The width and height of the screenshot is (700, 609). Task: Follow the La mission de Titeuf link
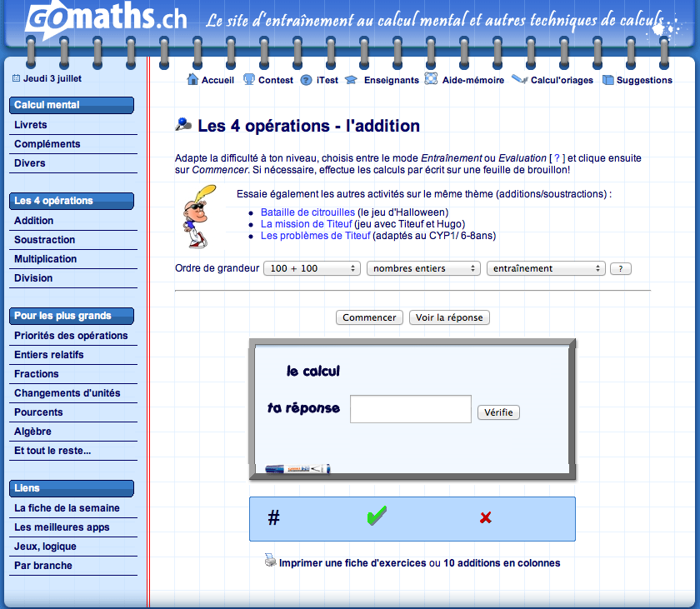pyautogui.click(x=305, y=224)
